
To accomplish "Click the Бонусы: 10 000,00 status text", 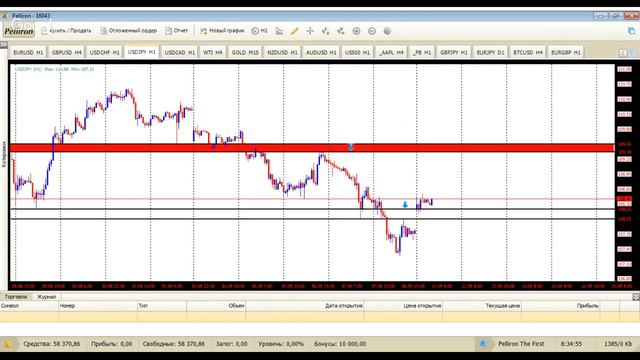I will [340, 344].
